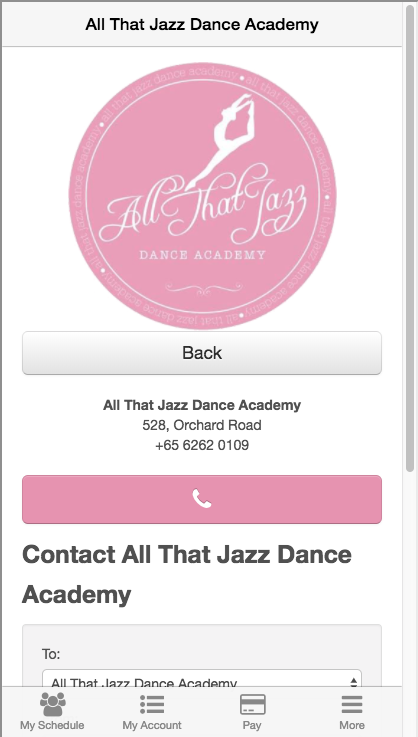Select the Pay tab label
This screenshot has height=737, width=418.
(252, 725)
